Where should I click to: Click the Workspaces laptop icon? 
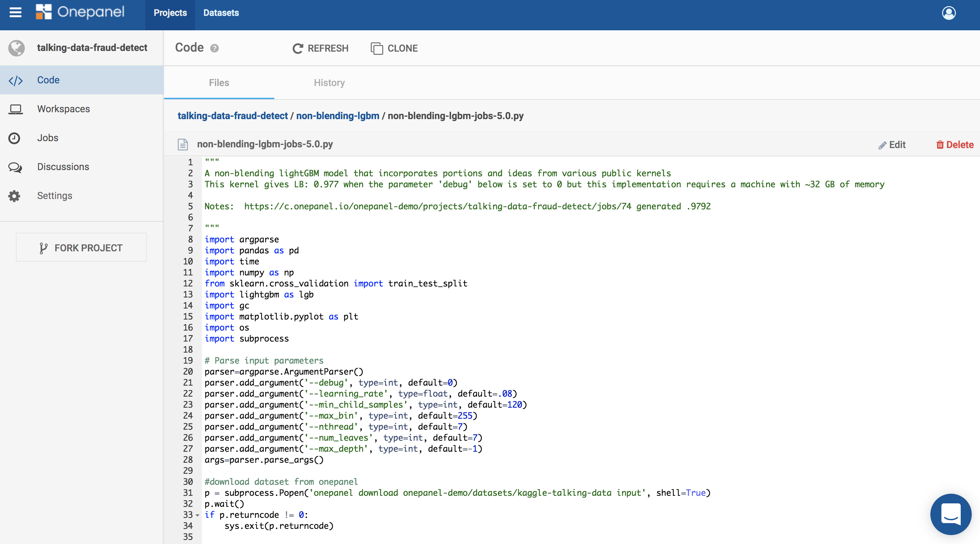pyautogui.click(x=15, y=109)
